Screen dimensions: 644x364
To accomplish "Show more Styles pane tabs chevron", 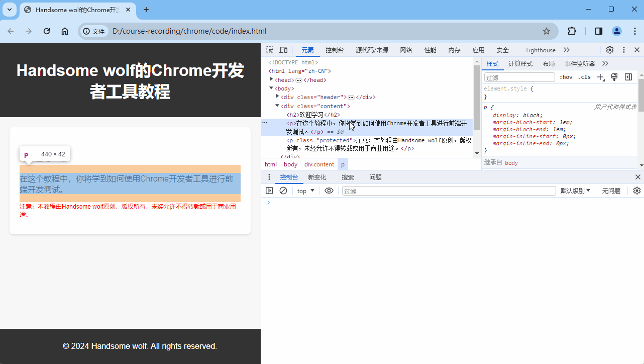I will [x=605, y=63].
